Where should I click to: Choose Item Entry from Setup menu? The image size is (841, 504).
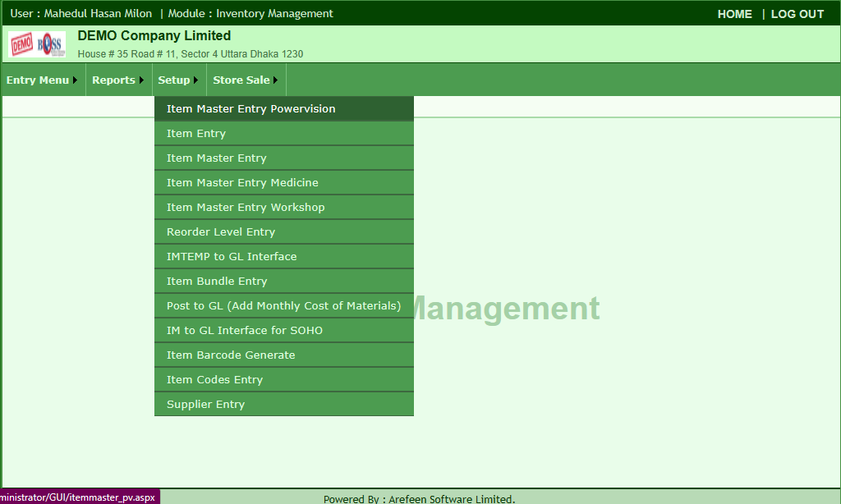[283, 134]
